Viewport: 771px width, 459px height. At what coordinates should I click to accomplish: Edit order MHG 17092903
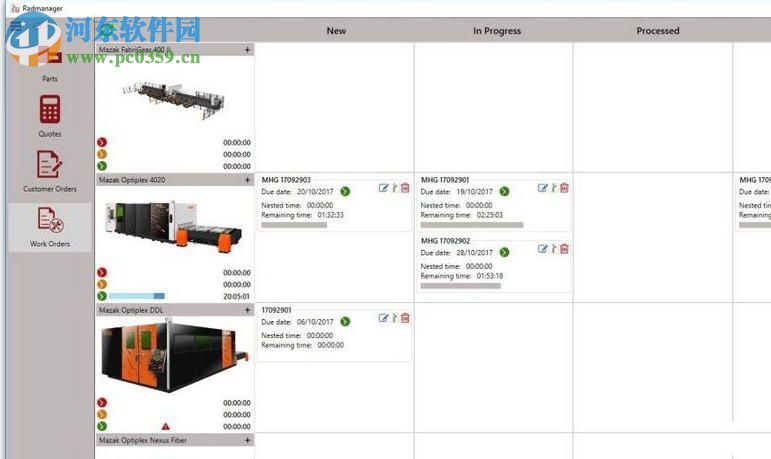383,188
